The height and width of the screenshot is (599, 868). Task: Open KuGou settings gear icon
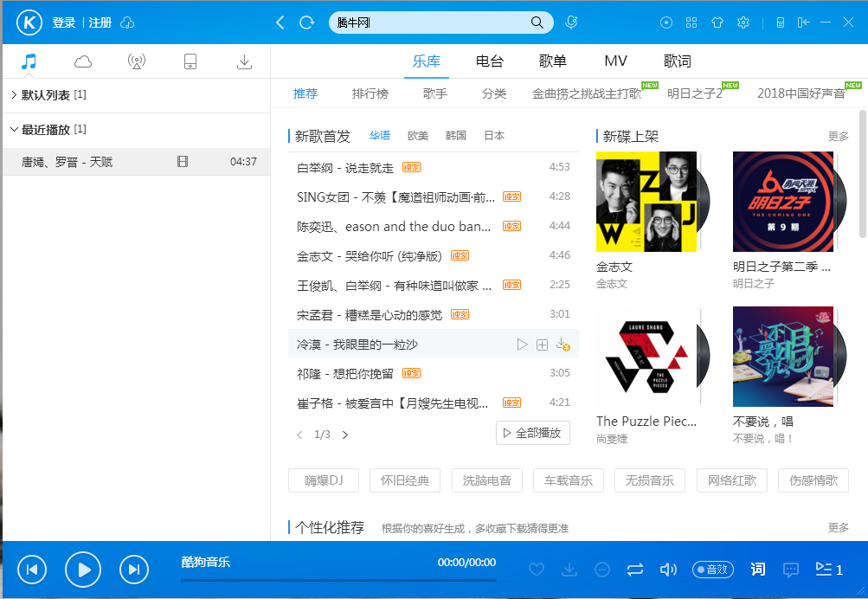[743, 23]
